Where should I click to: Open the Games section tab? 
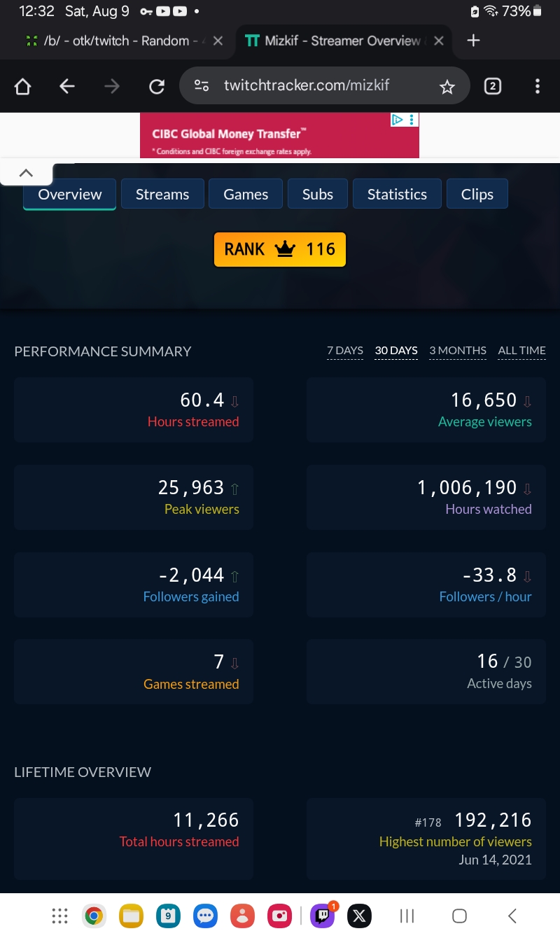pos(246,194)
